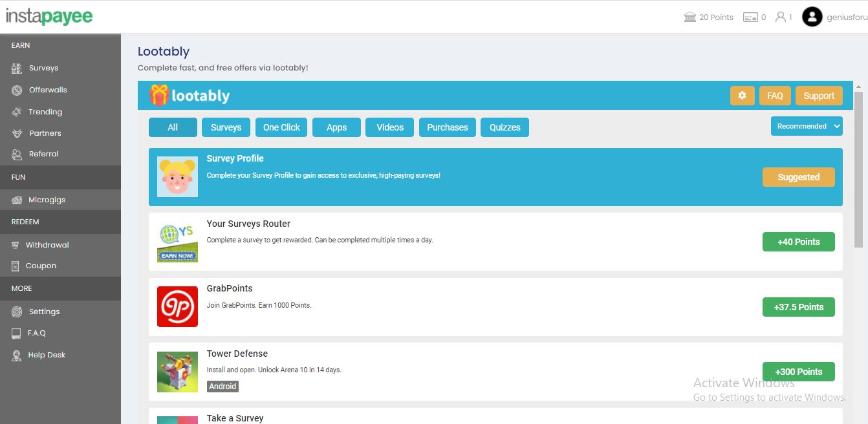Click the Survey Profile avatar image
This screenshot has height=424, width=868.
click(x=177, y=176)
